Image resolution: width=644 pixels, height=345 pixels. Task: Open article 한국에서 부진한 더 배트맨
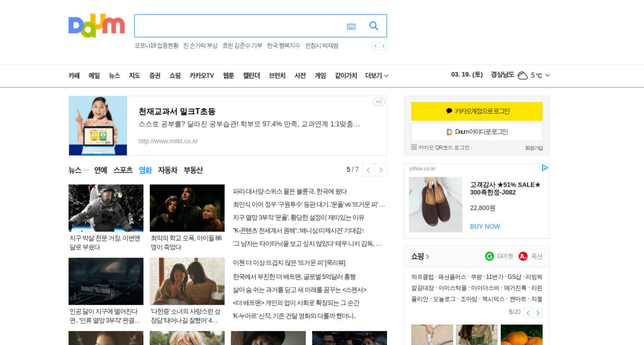[294, 277]
